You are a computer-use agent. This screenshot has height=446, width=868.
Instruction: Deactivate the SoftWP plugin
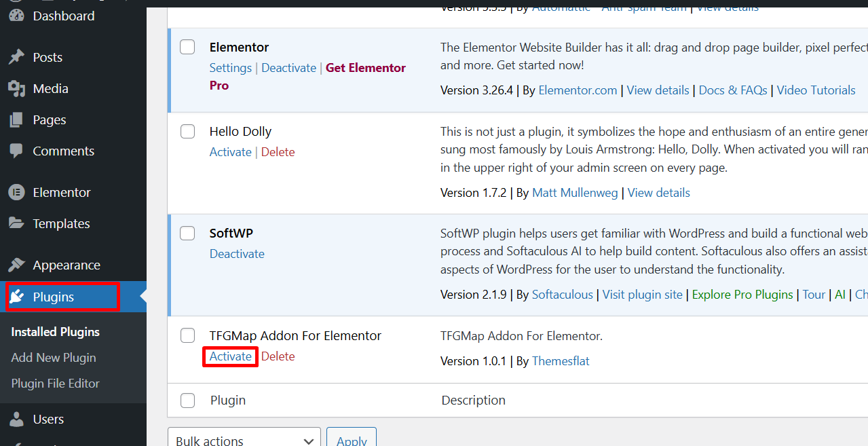(x=237, y=254)
